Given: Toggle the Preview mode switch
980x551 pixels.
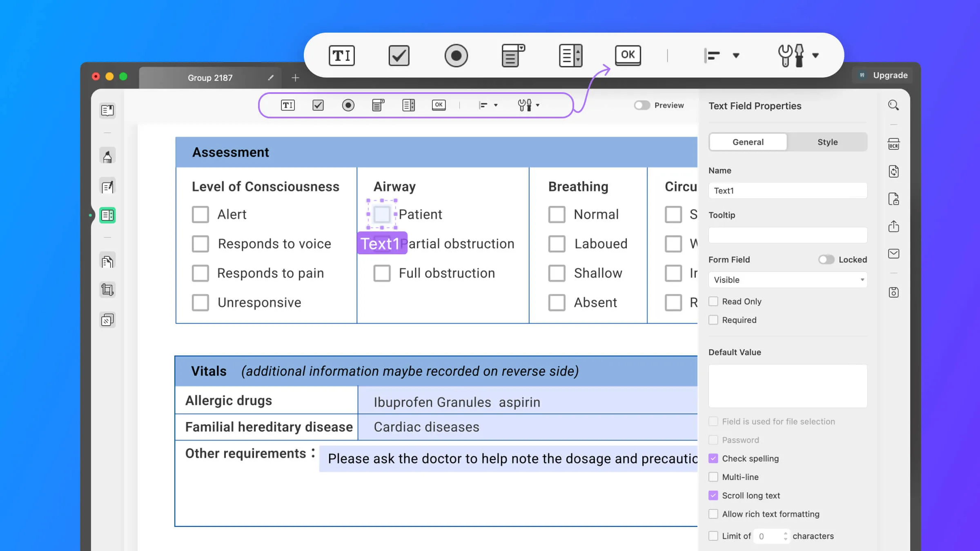Looking at the screenshot, I should [x=640, y=105].
